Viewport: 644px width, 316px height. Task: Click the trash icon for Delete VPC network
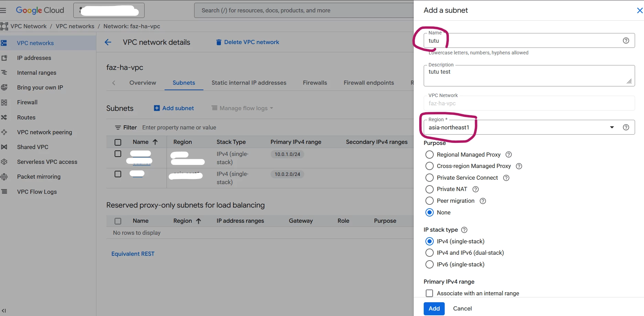(x=219, y=42)
